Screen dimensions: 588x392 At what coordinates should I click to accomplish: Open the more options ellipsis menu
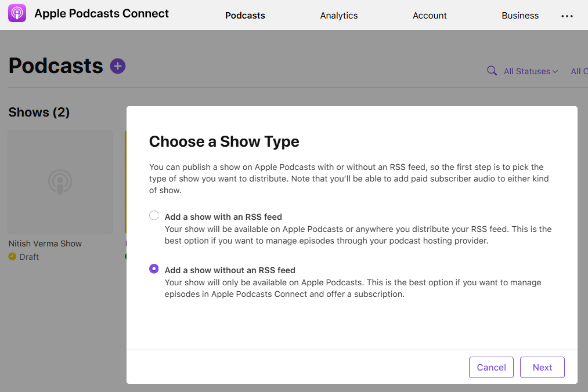pos(567,16)
